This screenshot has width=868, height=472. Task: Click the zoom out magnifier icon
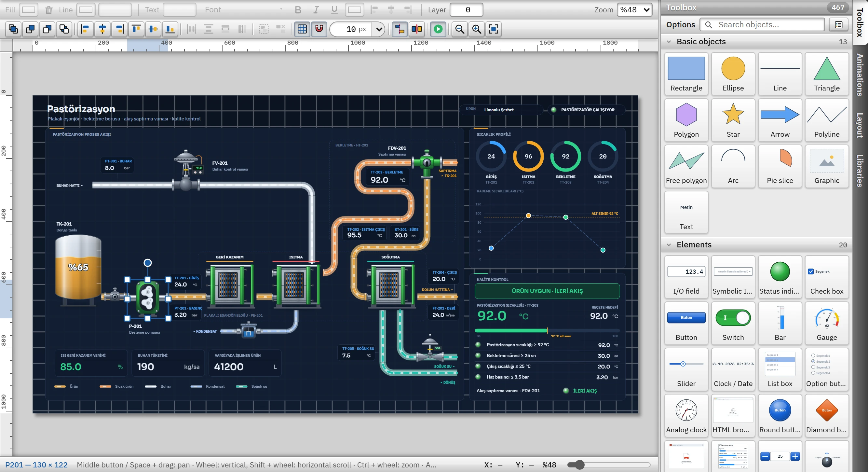pyautogui.click(x=460, y=29)
